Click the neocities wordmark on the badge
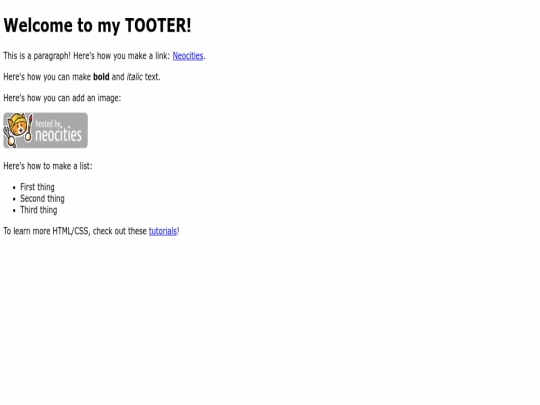This screenshot has width=540, height=405. [59, 135]
